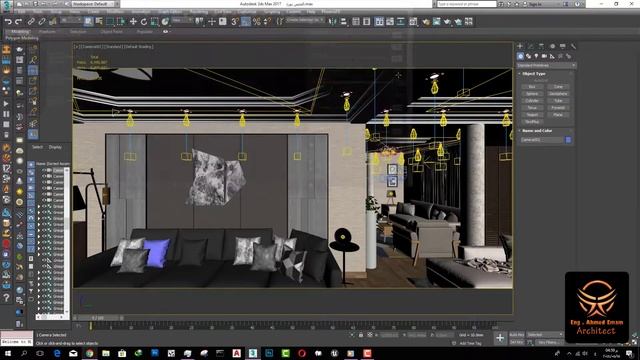Switch to the Hierarchy command panel tab
This screenshot has width=640, height=360.
click(x=541, y=46)
